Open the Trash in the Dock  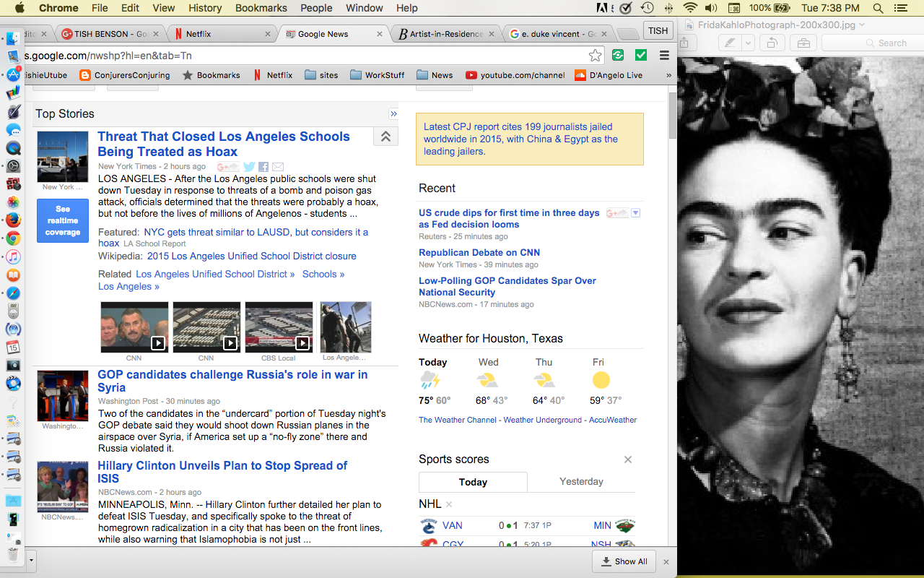[13, 555]
